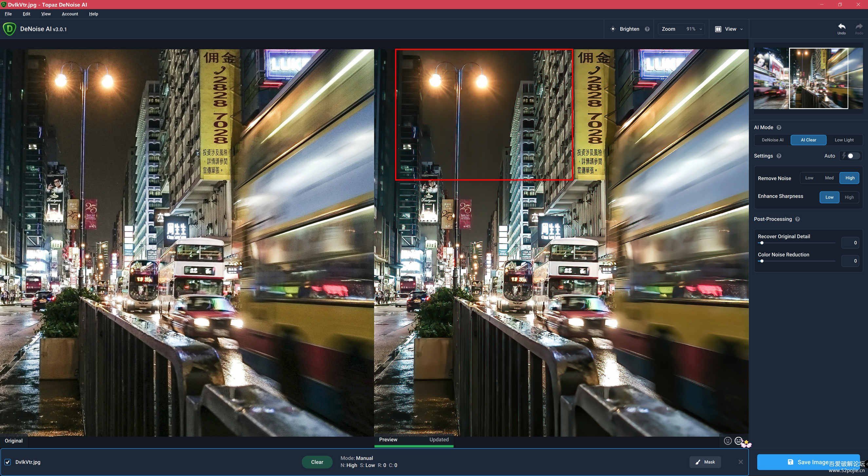Open the Zoom 91% dropdown
The image size is (868, 476).
pos(681,29)
